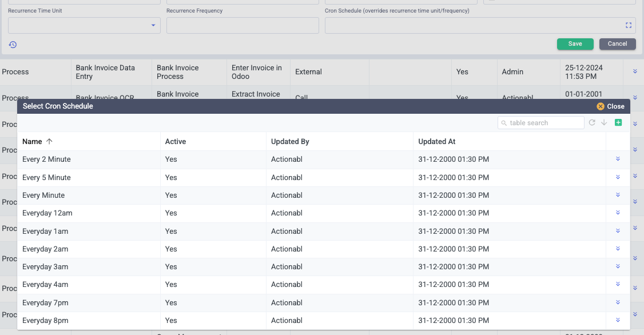Image resolution: width=644 pixels, height=335 pixels.
Task: Click the green Save button
Action: 575,44
